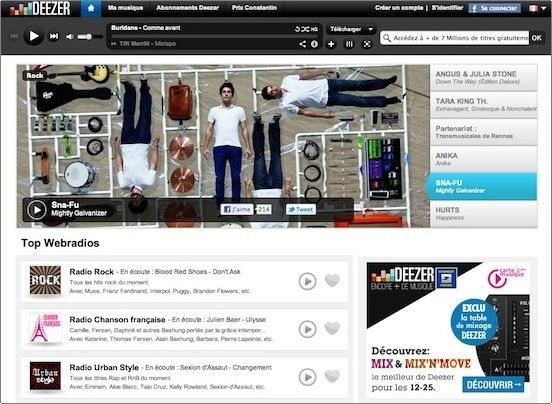The height and width of the screenshot is (404, 552).
Task: Favorite Radio Rock with the heart
Action: [x=332, y=280]
